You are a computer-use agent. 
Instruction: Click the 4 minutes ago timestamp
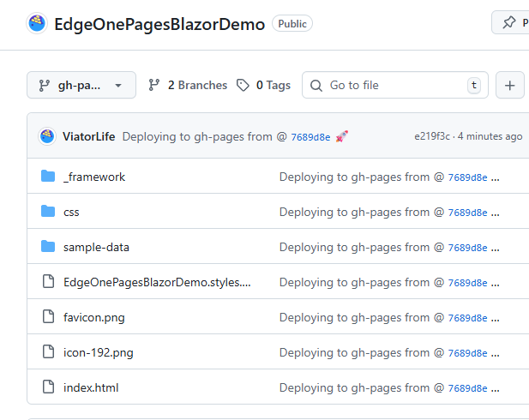pos(490,136)
